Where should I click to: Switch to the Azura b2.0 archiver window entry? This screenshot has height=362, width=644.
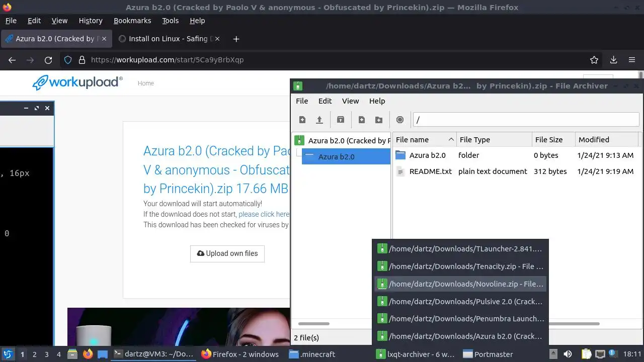460,336
